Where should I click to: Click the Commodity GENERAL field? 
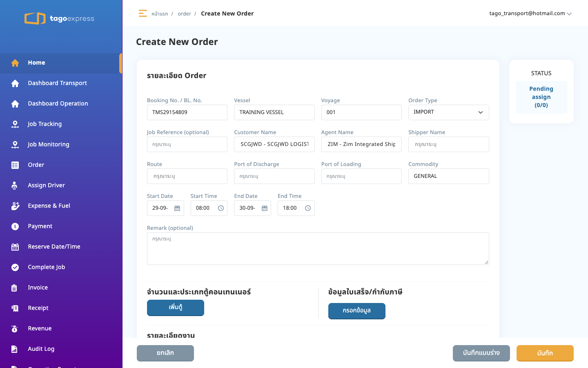[448, 176]
